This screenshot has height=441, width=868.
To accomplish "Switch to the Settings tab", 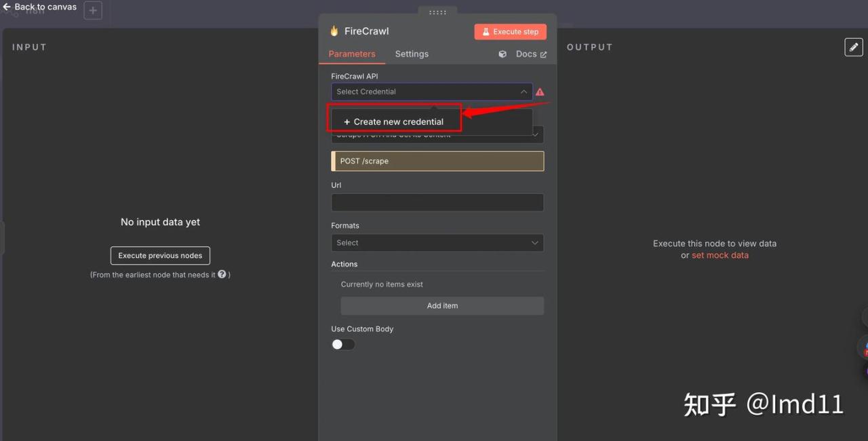I will pos(412,54).
